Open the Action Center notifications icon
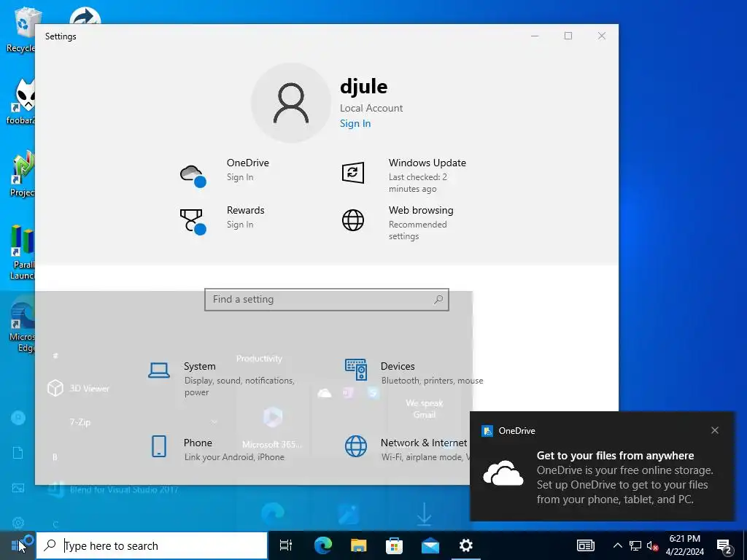Image resolution: width=747 pixels, height=560 pixels. click(724, 545)
